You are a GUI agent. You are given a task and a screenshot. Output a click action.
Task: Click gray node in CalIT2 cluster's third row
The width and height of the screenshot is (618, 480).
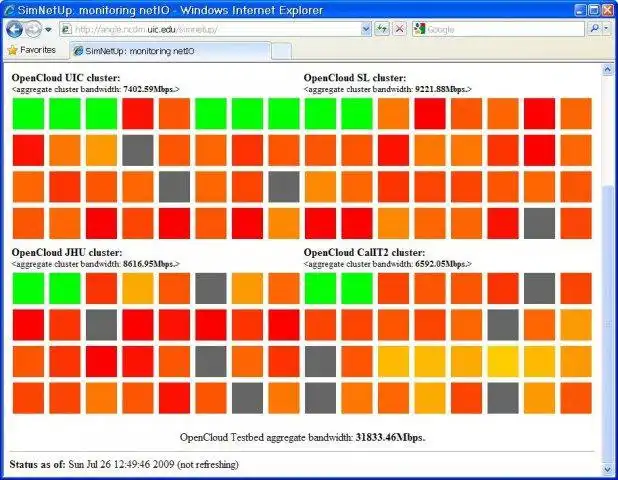pos(320,361)
